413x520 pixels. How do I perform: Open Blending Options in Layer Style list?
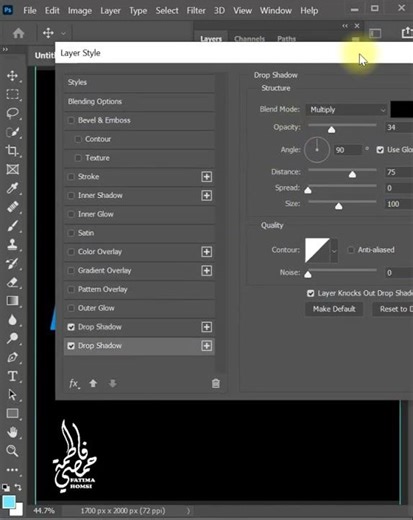[139, 102]
